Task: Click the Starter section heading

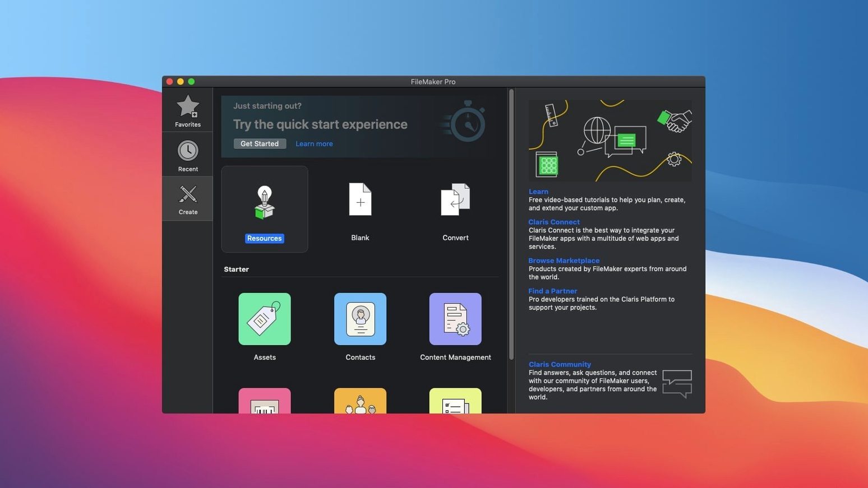Action: (x=236, y=269)
